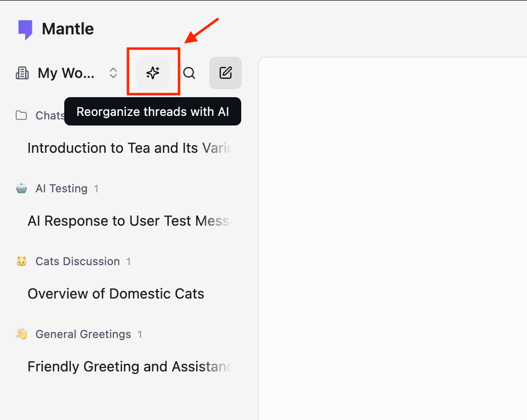Collapse the AI Testing folder
527x420 pixels.
[x=62, y=188]
